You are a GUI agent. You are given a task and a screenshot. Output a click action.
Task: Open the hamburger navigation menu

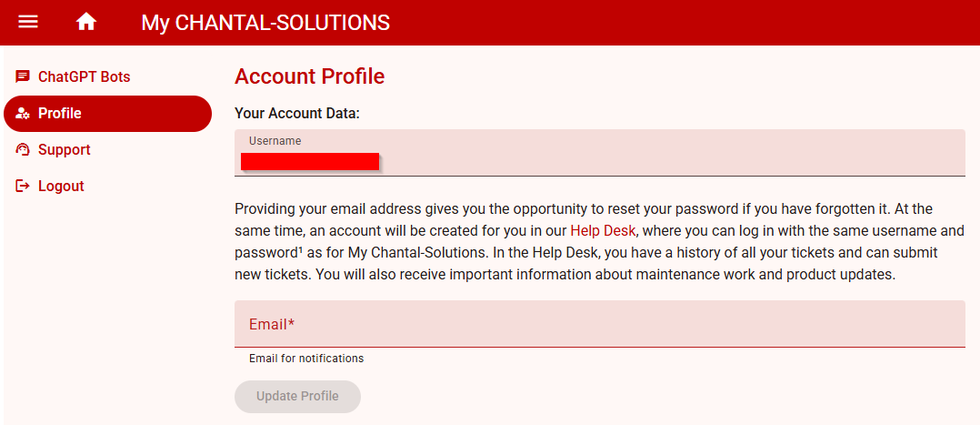click(x=28, y=22)
